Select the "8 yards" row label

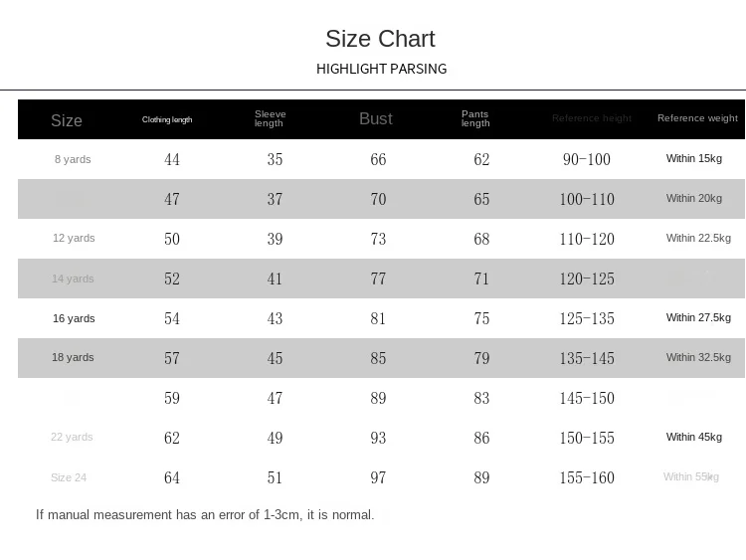[x=73, y=159]
